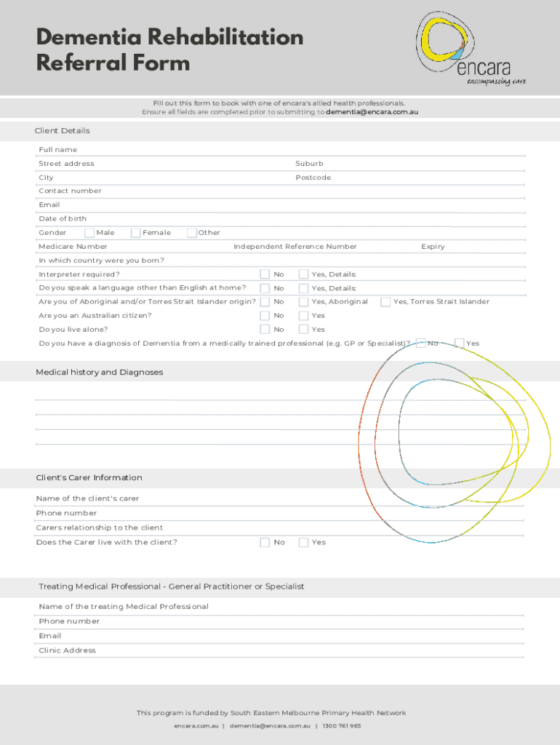Check the Female gender checkbox

point(136,233)
